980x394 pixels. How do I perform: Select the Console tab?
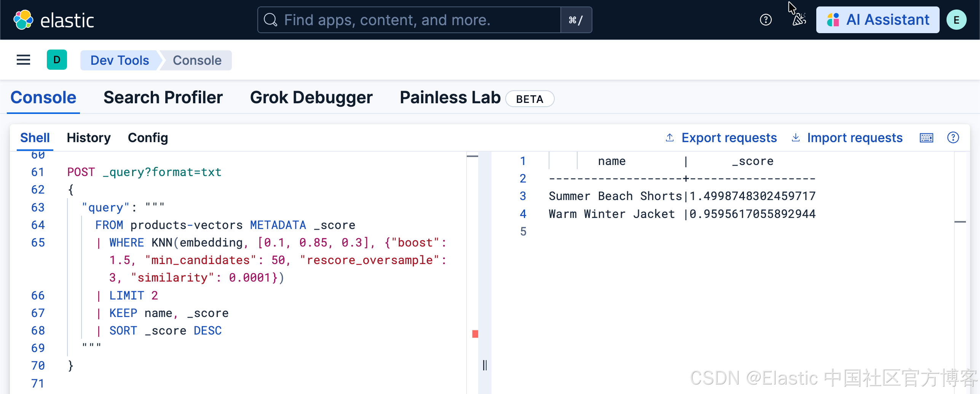click(x=43, y=98)
